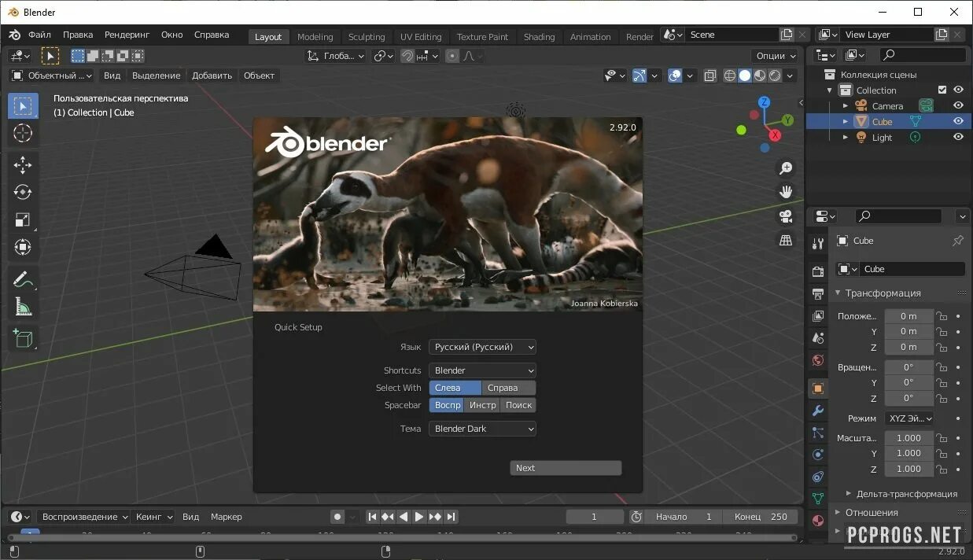Open the Глоба transform orientation dropdown
Viewport: 973px width, 560px height.
(336, 56)
